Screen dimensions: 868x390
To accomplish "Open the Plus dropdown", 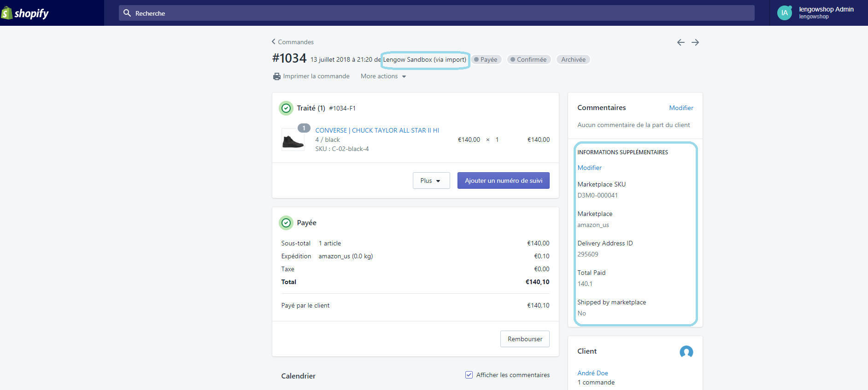I will pyautogui.click(x=431, y=180).
